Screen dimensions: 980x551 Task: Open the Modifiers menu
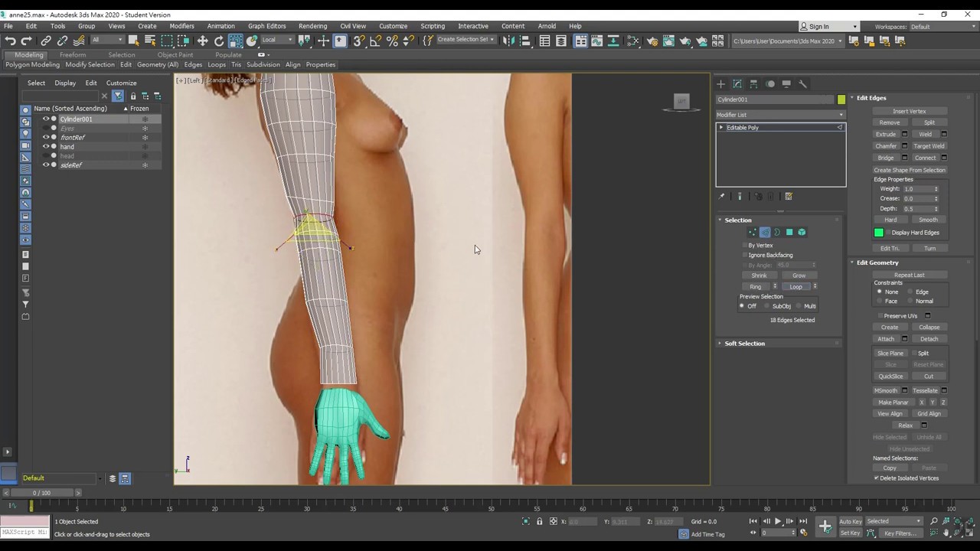coord(181,26)
